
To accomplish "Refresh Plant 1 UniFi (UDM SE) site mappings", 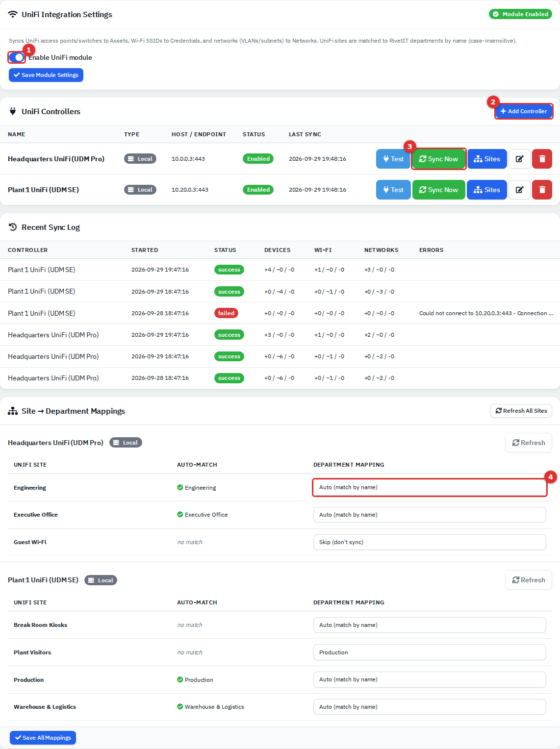I will click(x=529, y=580).
